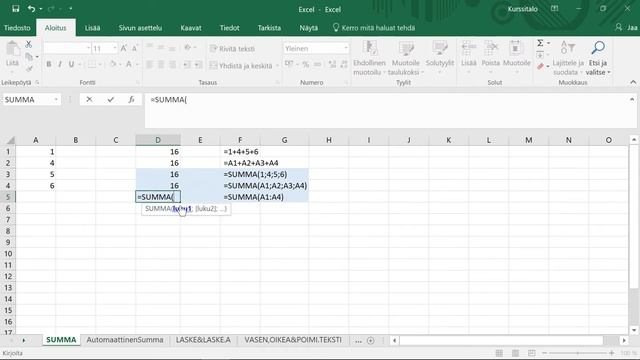Select the column D header
This screenshot has height=360, width=640.
(x=158, y=140)
